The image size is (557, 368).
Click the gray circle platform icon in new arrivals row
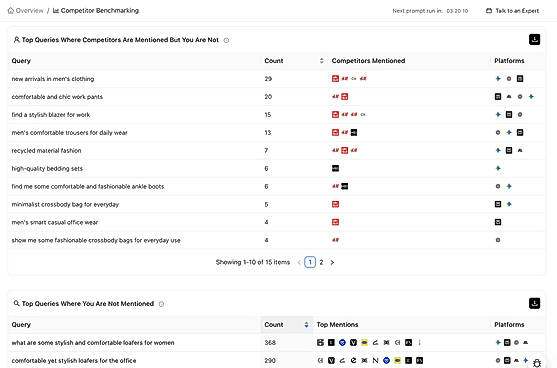[509, 79]
